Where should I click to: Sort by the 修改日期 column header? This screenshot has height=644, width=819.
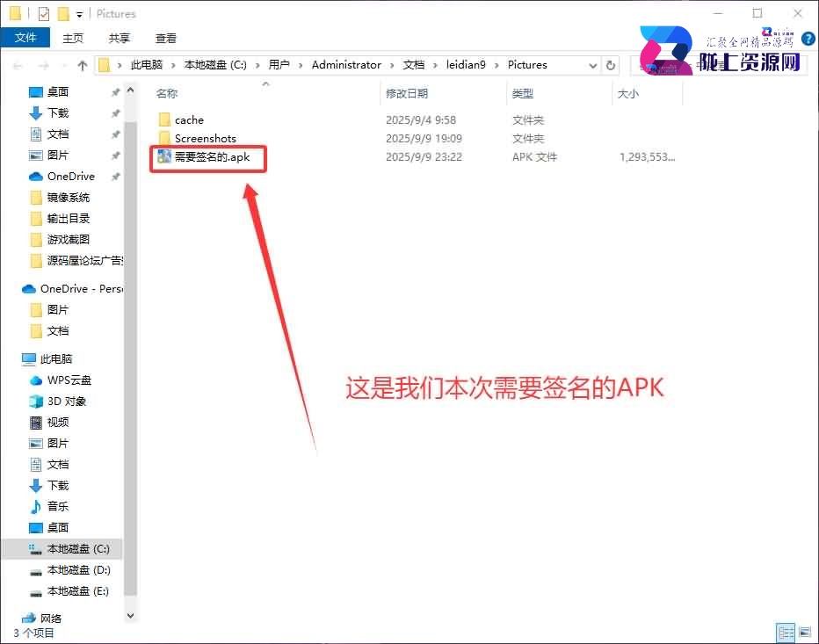coord(406,93)
